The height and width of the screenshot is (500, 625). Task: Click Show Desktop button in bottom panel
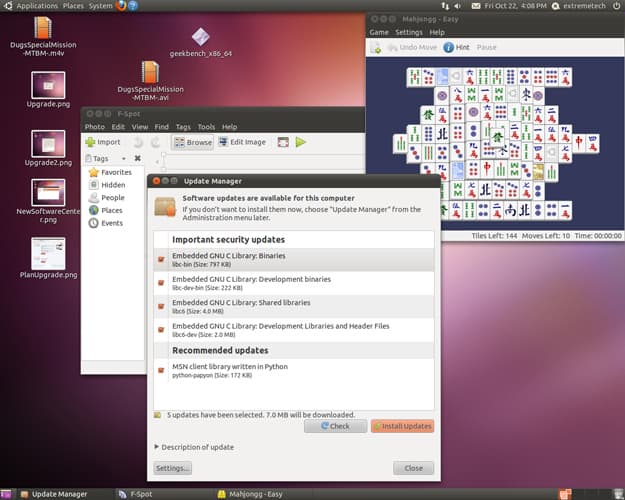[6, 494]
